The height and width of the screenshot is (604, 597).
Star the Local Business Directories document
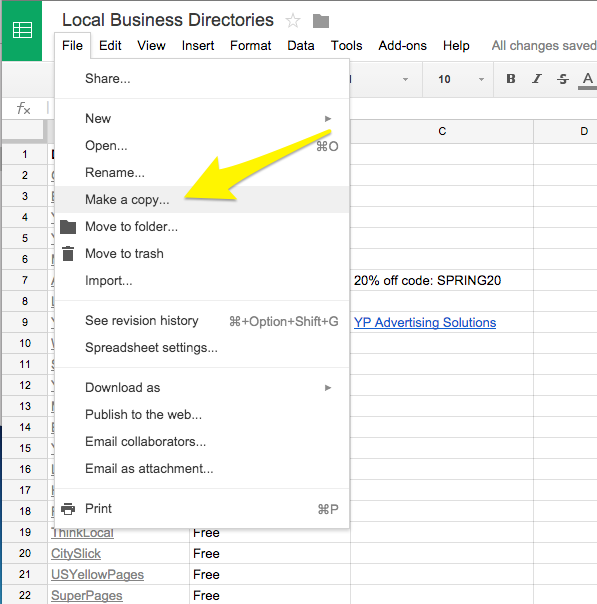pyautogui.click(x=293, y=21)
